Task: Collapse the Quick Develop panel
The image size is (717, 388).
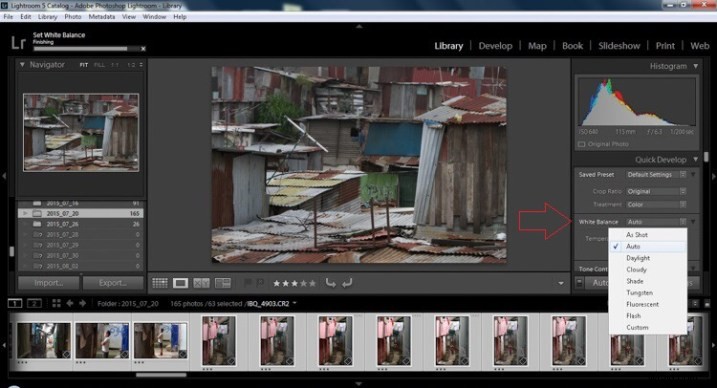Action: (696, 159)
